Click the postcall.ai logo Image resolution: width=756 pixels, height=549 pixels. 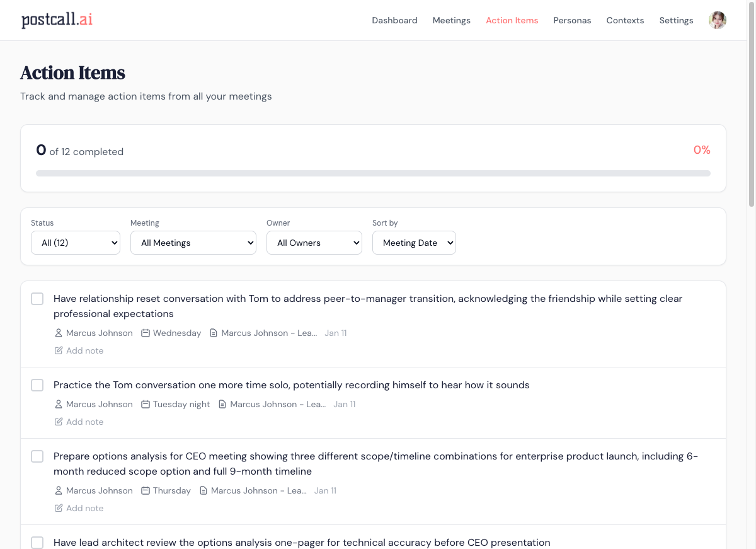[57, 20]
